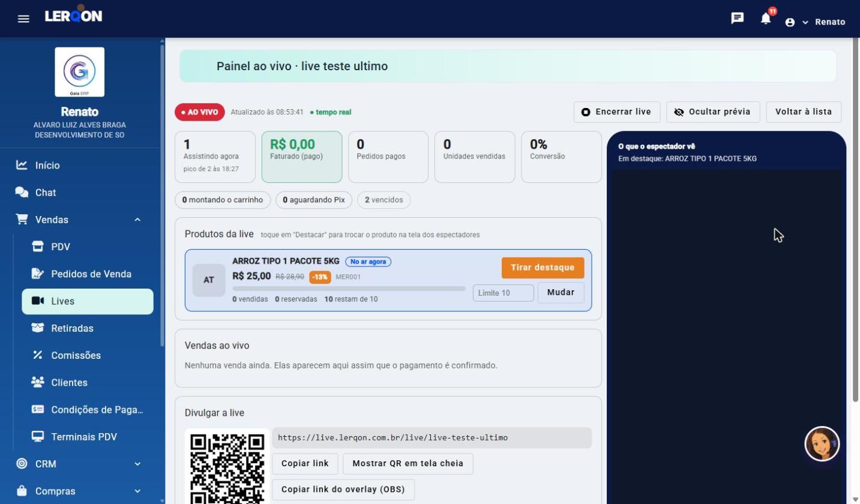Focus the Limite 10 input field

(503, 293)
